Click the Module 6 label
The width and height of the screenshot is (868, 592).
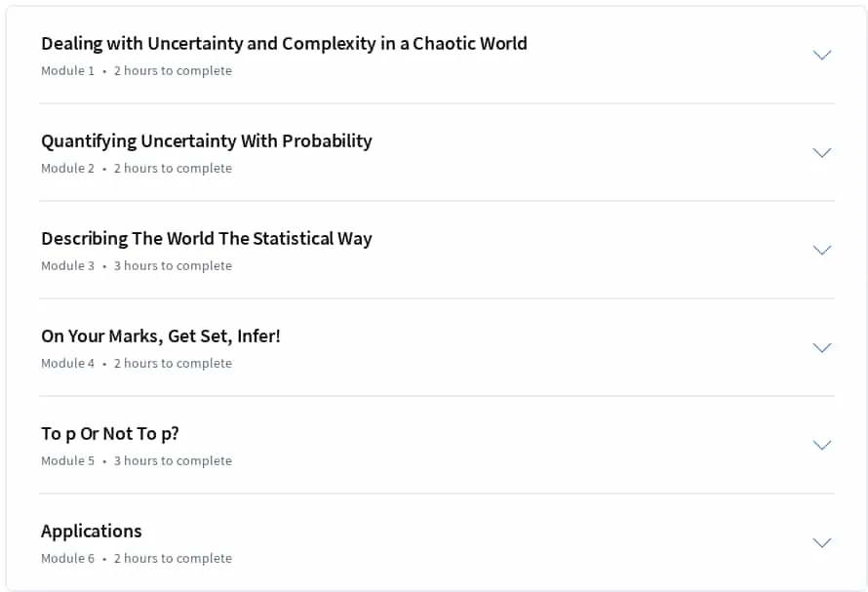coord(67,558)
